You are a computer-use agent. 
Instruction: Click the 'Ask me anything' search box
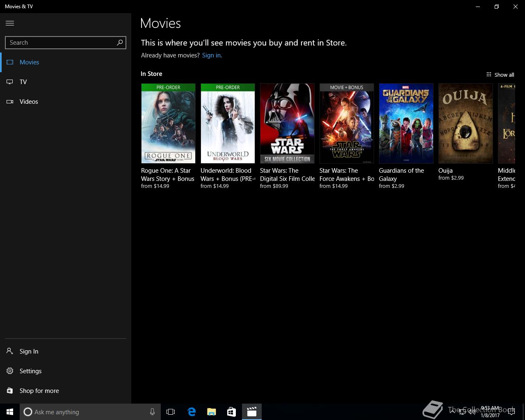point(90,412)
